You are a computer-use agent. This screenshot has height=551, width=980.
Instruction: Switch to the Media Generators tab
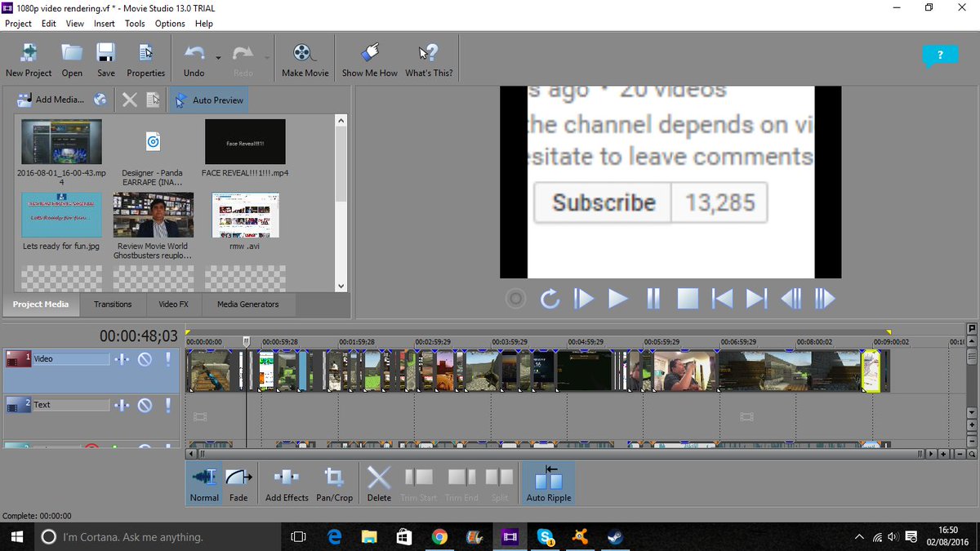tap(247, 304)
